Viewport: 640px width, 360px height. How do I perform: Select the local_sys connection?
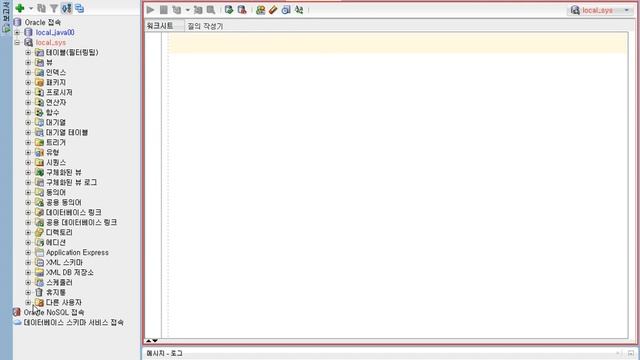[x=51, y=42]
